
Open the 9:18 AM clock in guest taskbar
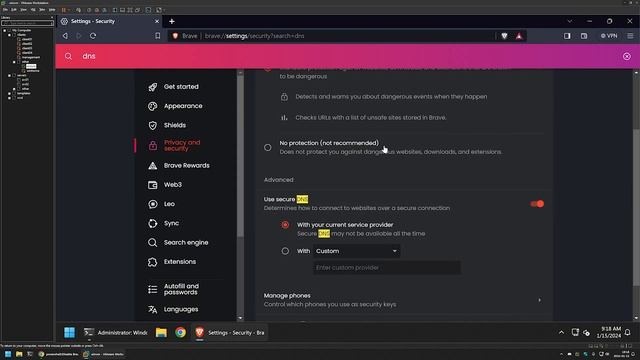click(x=610, y=332)
